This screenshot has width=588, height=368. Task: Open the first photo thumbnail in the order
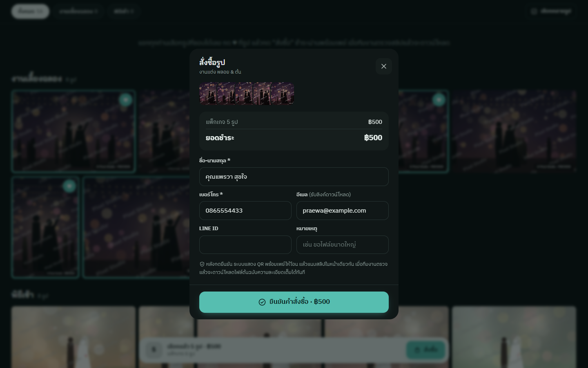[x=208, y=94]
